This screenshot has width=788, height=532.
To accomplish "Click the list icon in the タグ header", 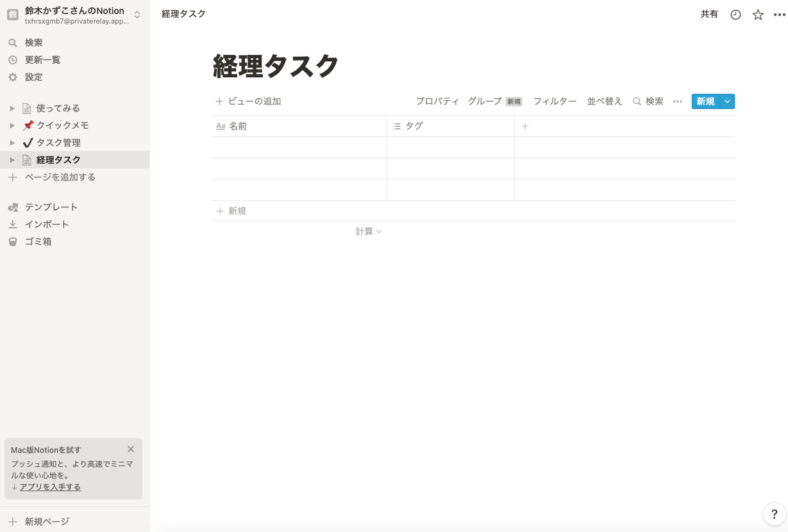I will pos(397,126).
